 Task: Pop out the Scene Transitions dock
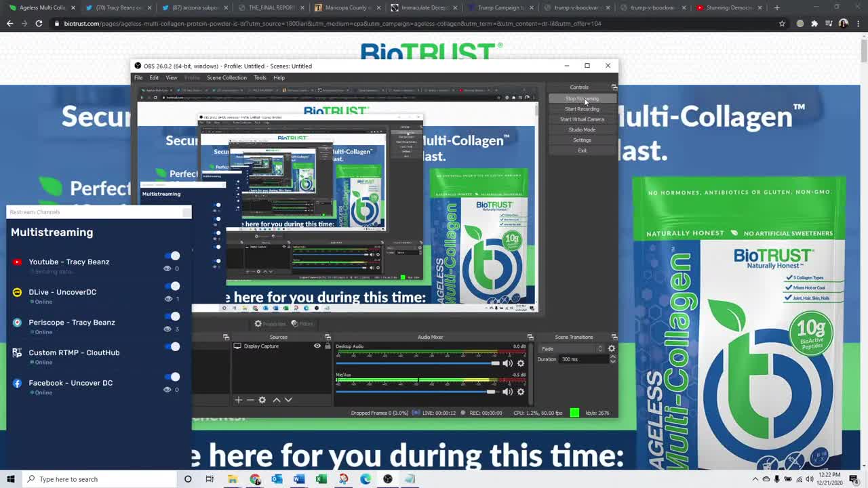tap(614, 337)
